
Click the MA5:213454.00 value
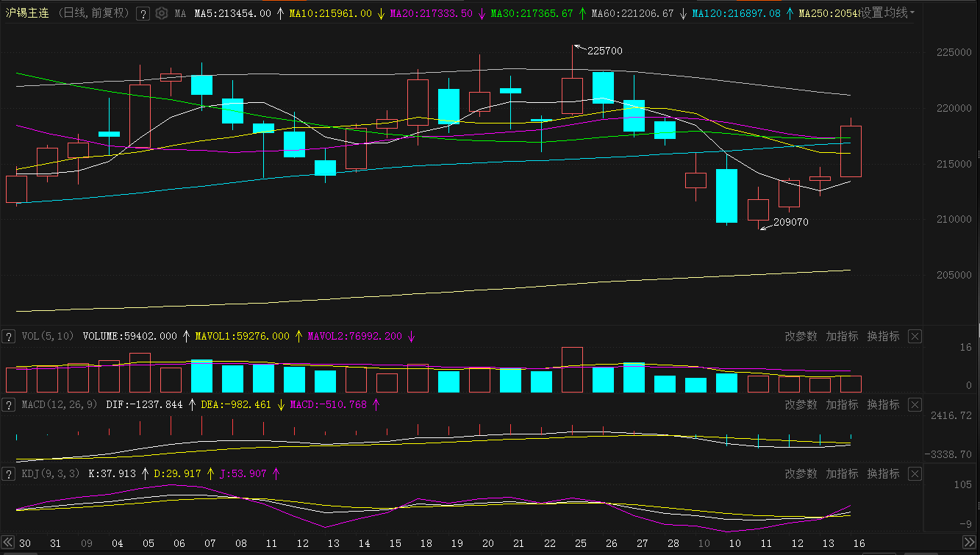coord(232,13)
